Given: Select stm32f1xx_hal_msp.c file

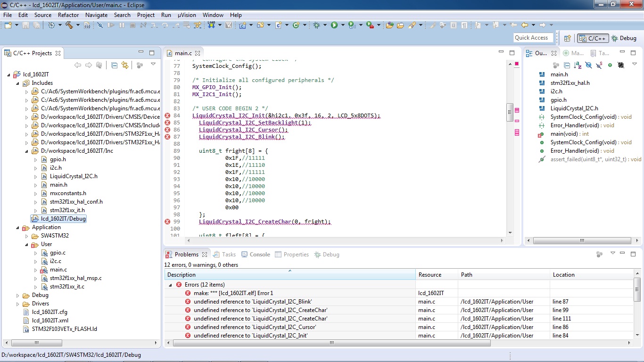Looking at the screenshot, I should (x=75, y=278).
